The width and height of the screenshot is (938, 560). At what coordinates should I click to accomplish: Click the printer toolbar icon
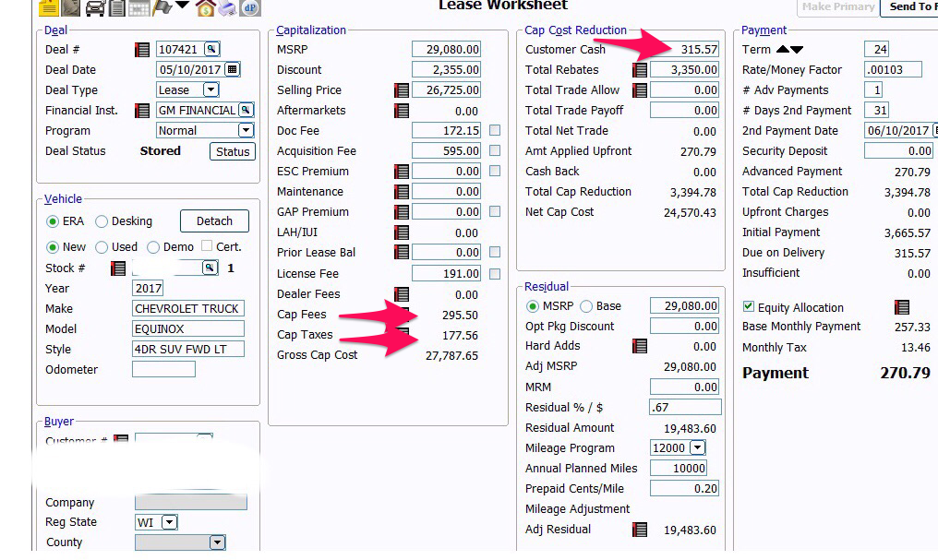[x=227, y=7]
